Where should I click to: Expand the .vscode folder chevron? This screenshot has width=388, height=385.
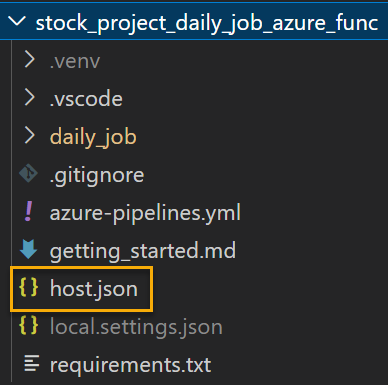(x=30, y=98)
